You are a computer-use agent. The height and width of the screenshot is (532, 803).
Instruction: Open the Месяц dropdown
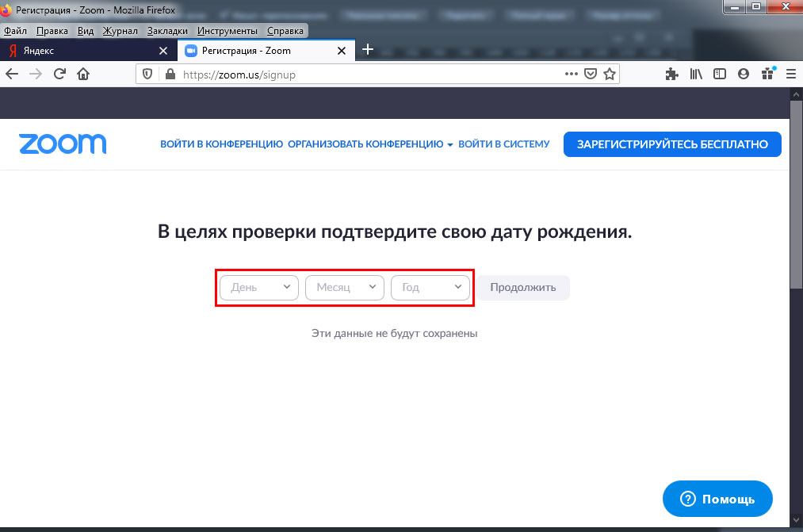pos(344,287)
